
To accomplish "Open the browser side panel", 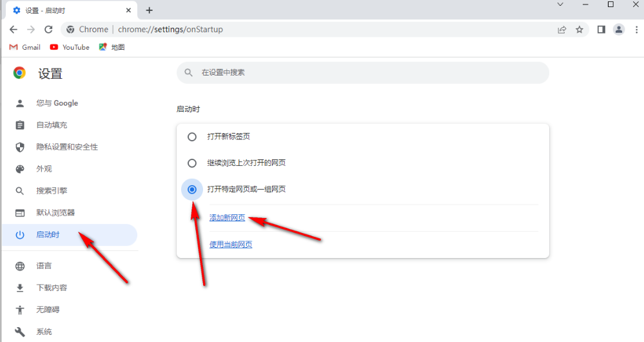I will (601, 30).
